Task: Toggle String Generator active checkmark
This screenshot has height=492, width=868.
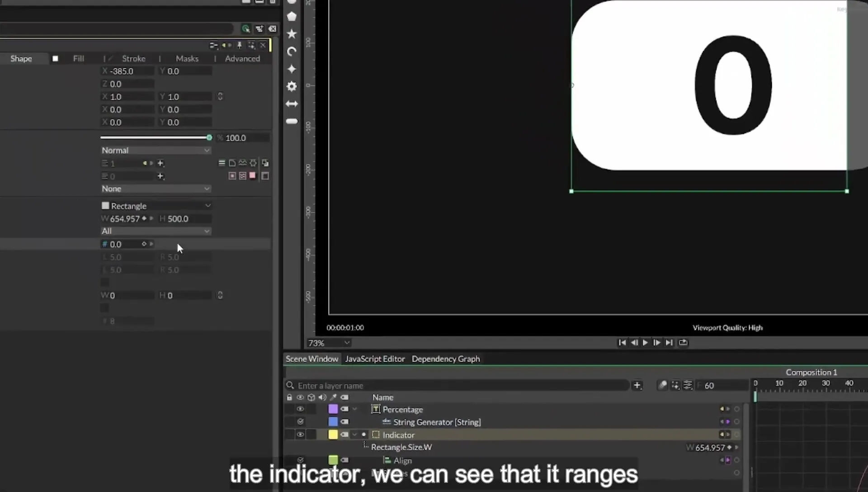Action: pos(300,421)
